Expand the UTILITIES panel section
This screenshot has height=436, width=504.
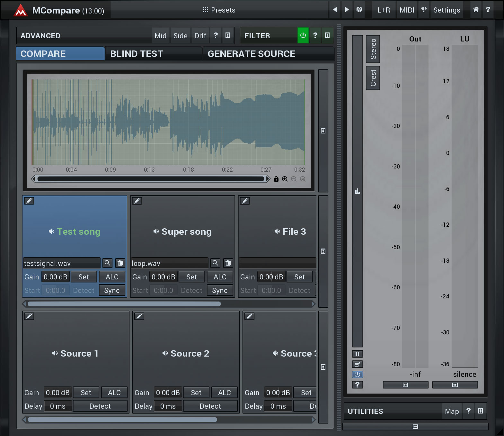click(480, 411)
